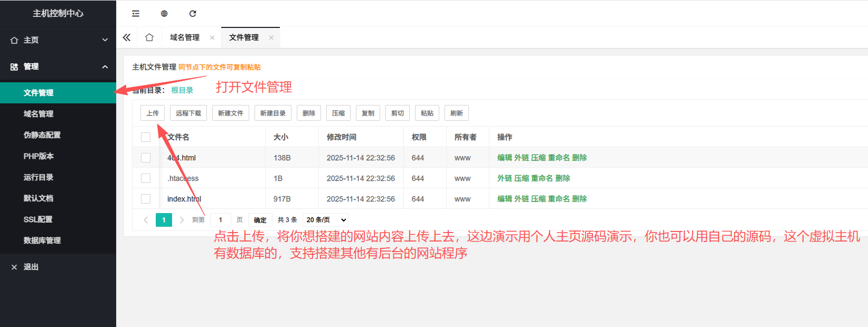The width and height of the screenshot is (868, 327).
Task: Click the 新建文件 button
Action: click(x=231, y=113)
